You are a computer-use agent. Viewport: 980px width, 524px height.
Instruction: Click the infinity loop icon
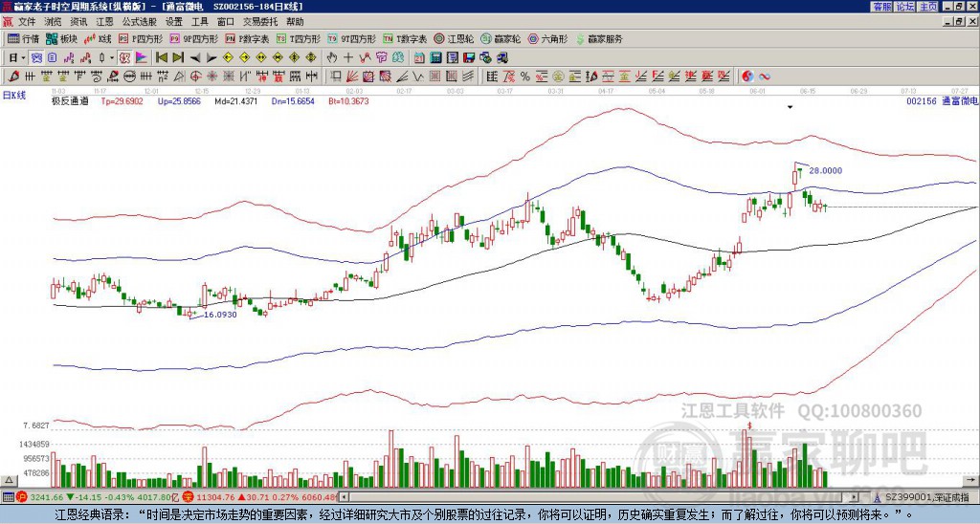[x=765, y=76]
